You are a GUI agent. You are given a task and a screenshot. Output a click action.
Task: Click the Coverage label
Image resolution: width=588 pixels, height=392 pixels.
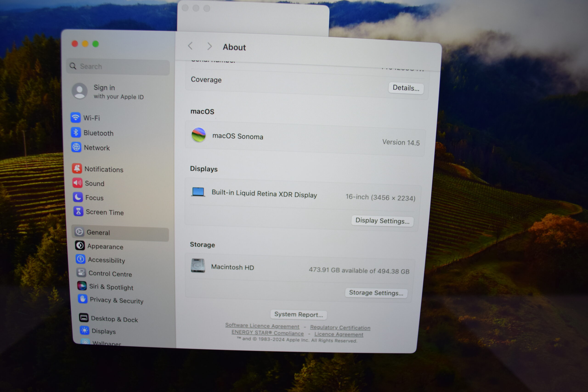[x=206, y=80]
